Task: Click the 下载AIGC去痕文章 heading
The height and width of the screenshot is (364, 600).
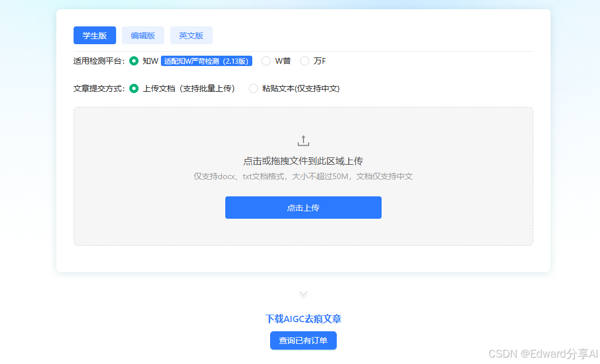Action: [x=303, y=319]
